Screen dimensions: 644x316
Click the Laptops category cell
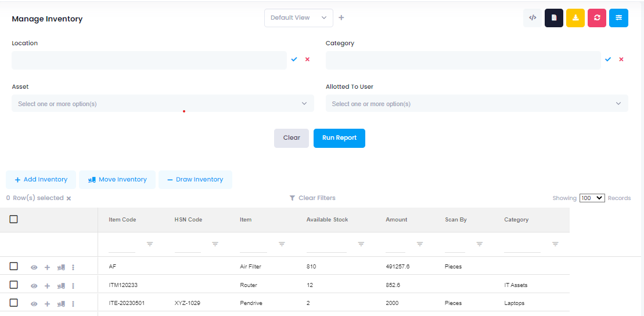click(x=515, y=303)
